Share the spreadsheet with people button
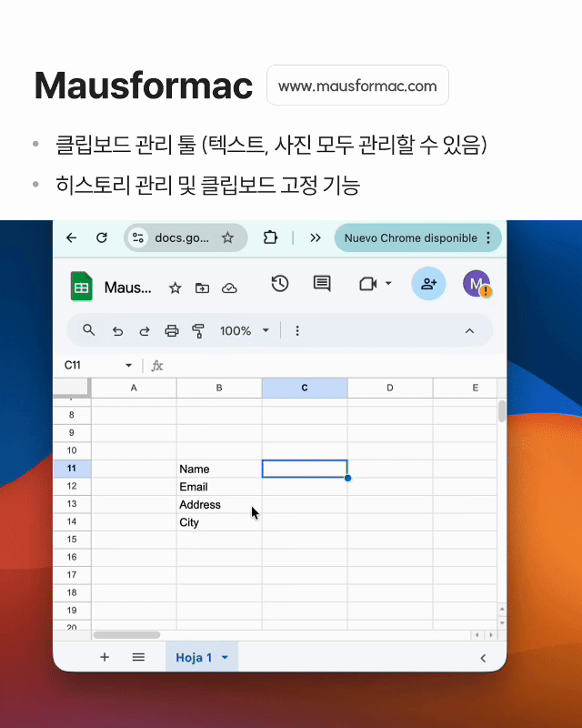Screen dimensions: 582x728 pos(429,284)
